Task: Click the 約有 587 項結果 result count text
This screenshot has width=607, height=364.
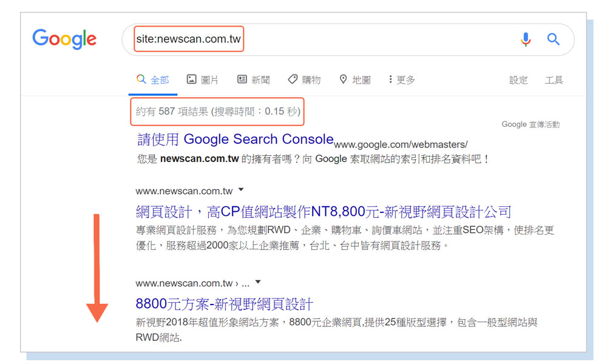Action: click(x=217, y=112)
